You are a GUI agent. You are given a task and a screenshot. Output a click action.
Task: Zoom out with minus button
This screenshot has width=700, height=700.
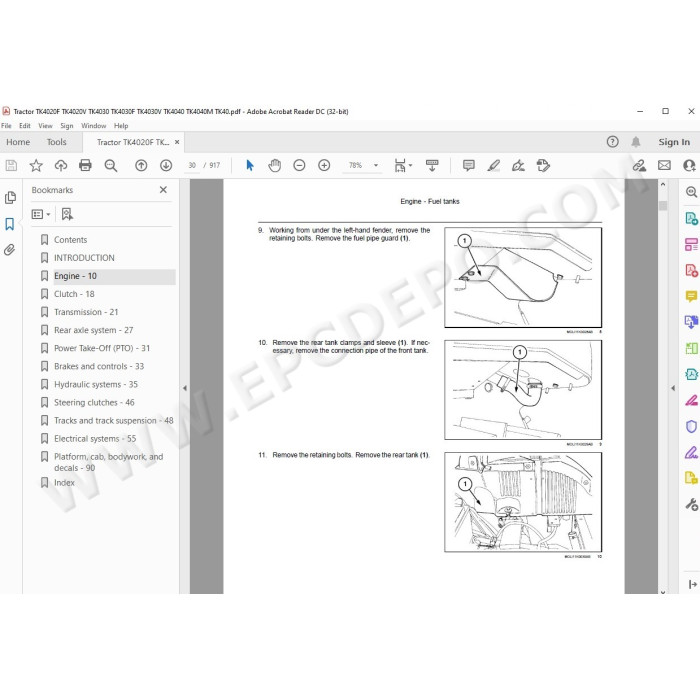[x=299, y=166]
